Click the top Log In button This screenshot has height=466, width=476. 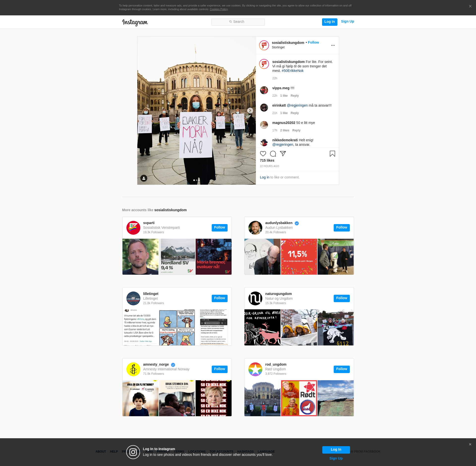[329, 22]
